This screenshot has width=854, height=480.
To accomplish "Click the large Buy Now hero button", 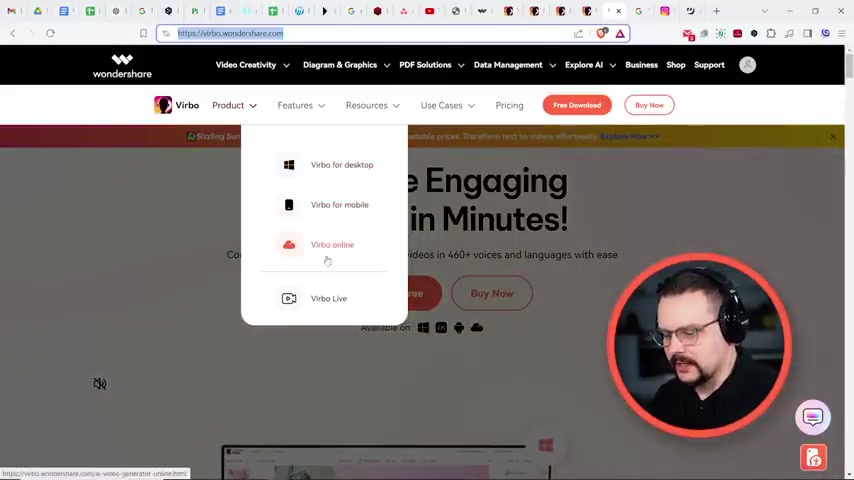I will click(492, 293).
